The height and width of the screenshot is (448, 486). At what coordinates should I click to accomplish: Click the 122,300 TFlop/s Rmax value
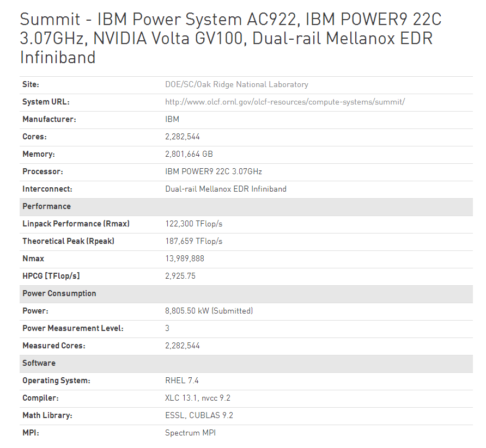point(193,224)
